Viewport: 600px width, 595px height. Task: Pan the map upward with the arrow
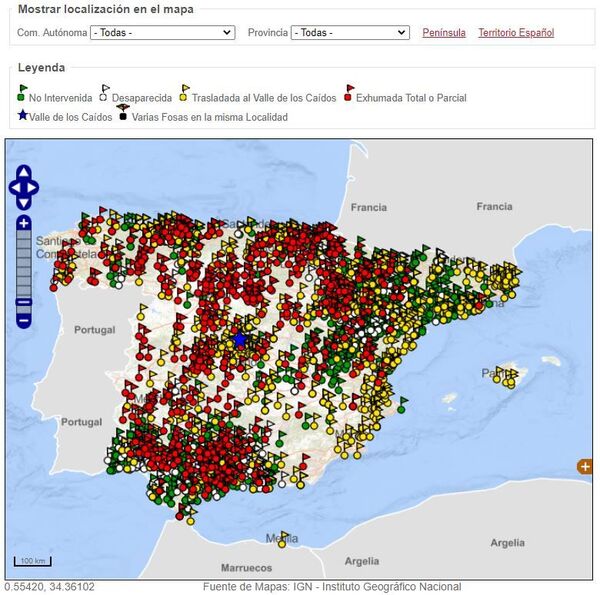24,172
